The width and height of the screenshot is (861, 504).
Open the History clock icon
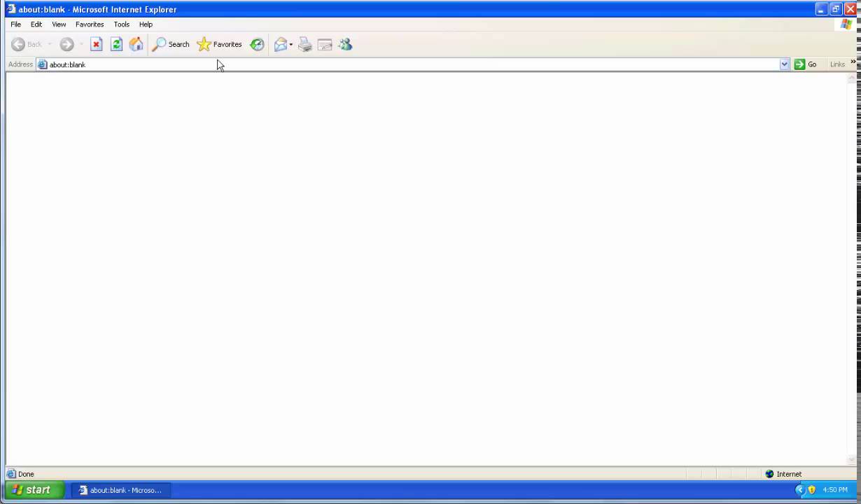coord(258,44)
